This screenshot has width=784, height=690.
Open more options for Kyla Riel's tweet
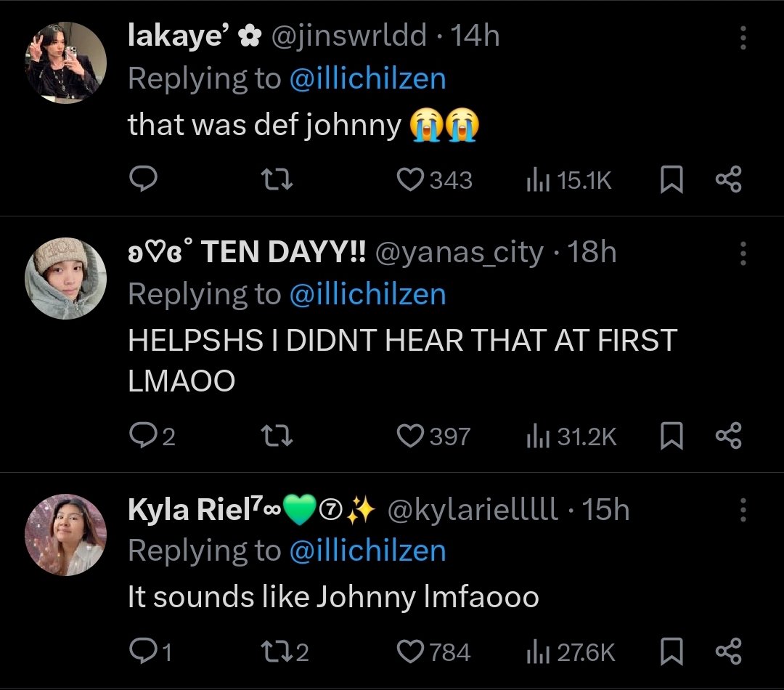point(743,511)
